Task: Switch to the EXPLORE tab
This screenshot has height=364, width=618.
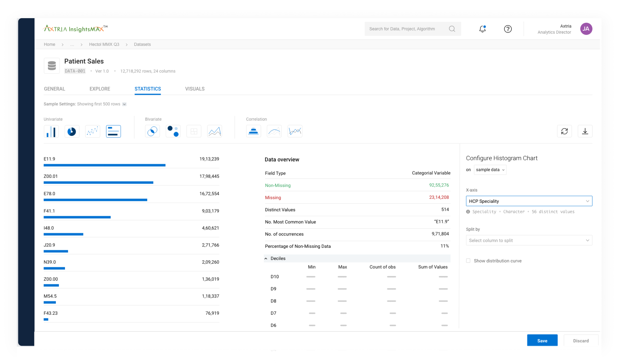Action: [x=100, y=89]
